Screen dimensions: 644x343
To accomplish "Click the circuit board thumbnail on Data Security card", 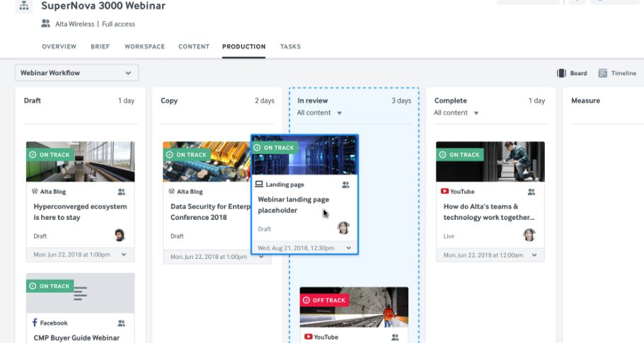I will 207,162.
